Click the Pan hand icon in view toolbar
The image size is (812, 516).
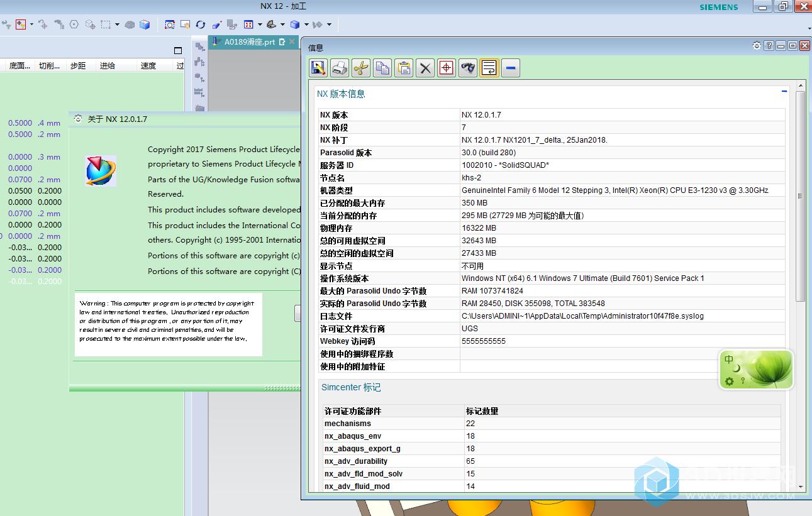pos(186,25)
